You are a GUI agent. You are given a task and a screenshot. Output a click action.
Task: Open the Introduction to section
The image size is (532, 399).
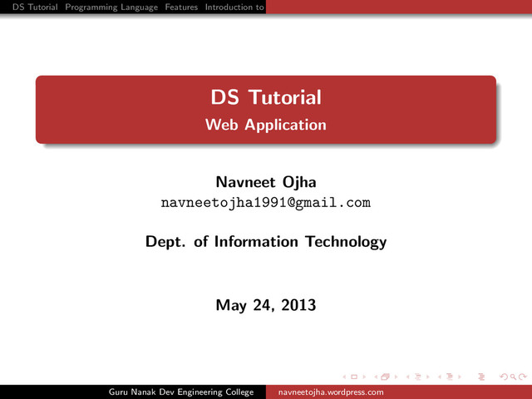[x=234, y=7]
